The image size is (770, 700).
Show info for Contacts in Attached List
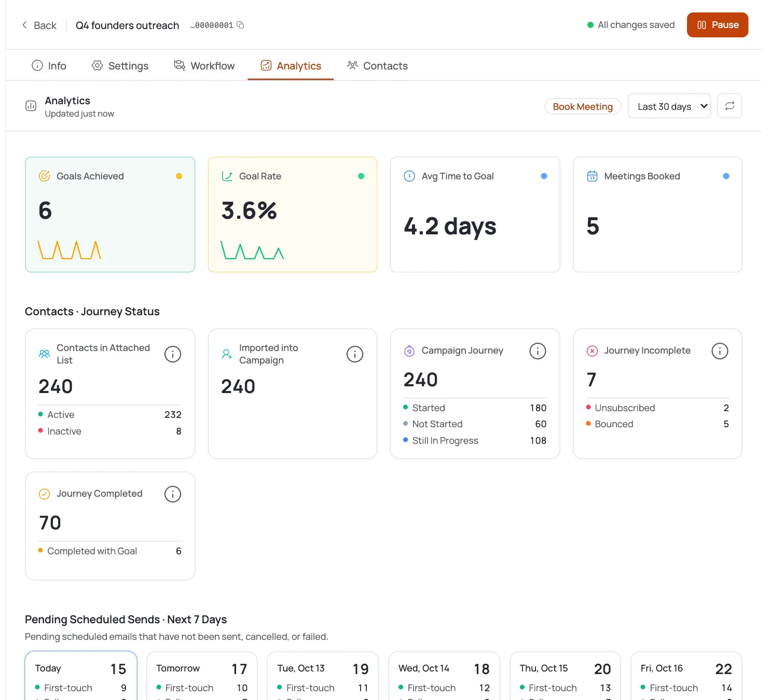coord(173,354)
